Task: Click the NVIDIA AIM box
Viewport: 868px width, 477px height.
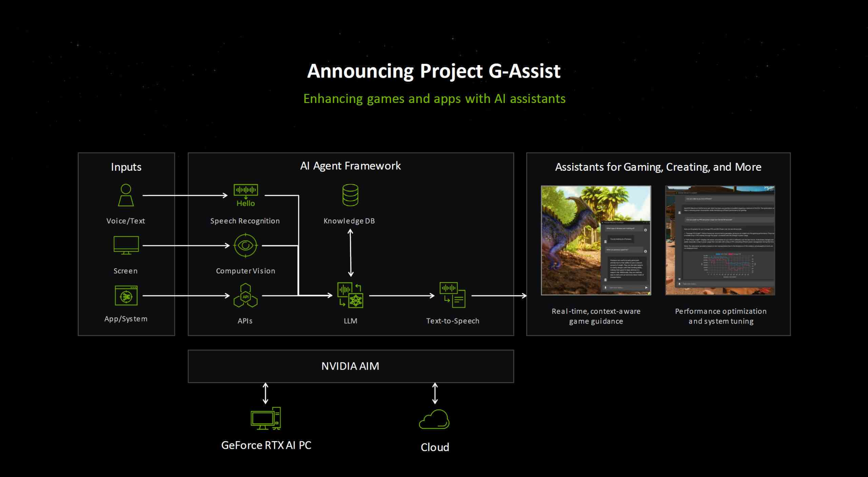Action: coord(351,366)
